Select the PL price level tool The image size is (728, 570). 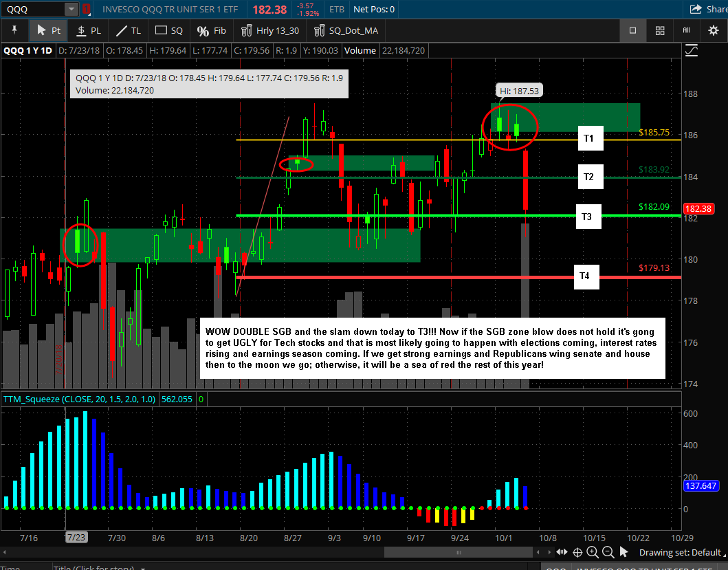click(89, 30)
